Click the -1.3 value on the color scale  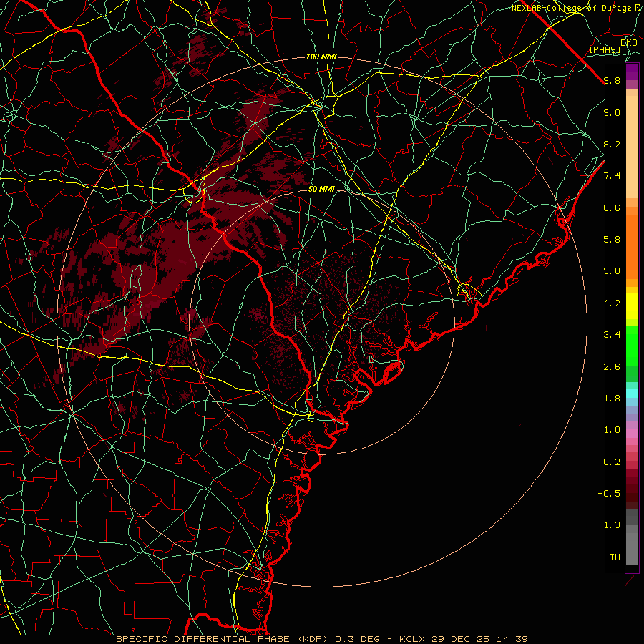[609, 525]
